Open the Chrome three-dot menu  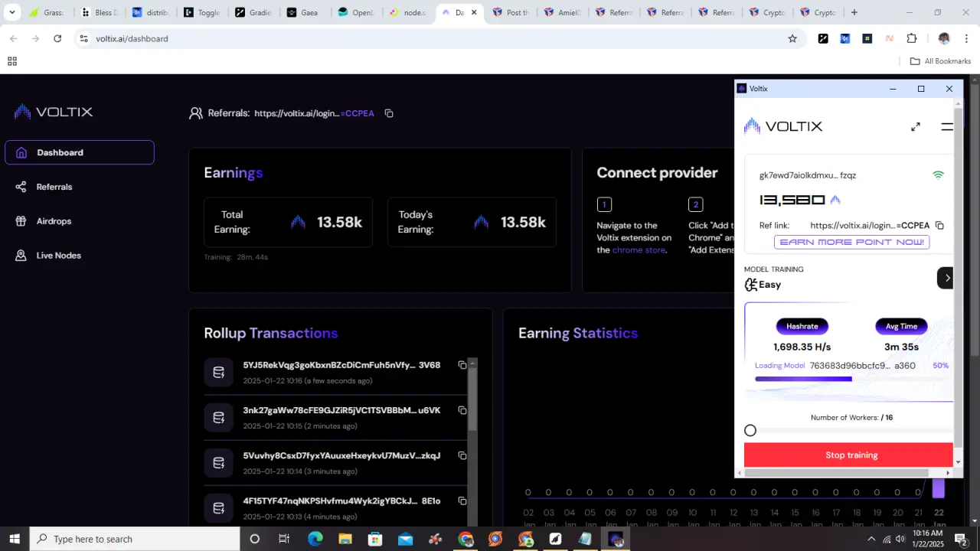[967, 39]
